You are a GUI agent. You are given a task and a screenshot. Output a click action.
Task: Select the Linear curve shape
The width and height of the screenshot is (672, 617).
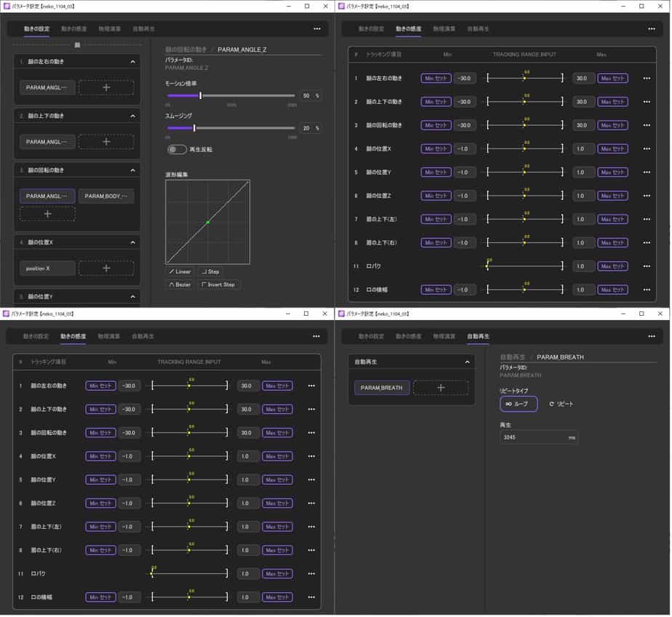[x=180, y=272]
